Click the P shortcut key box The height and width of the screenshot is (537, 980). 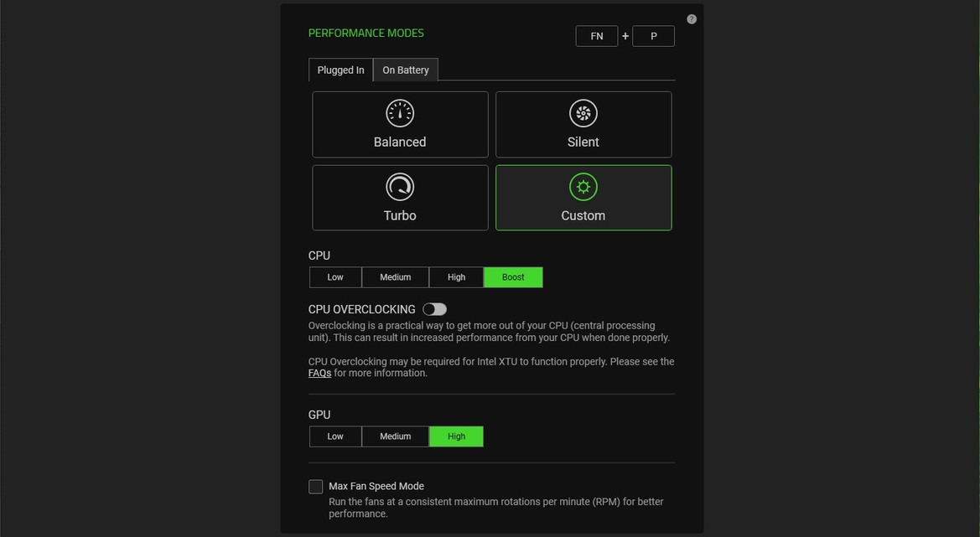(653, 36)
